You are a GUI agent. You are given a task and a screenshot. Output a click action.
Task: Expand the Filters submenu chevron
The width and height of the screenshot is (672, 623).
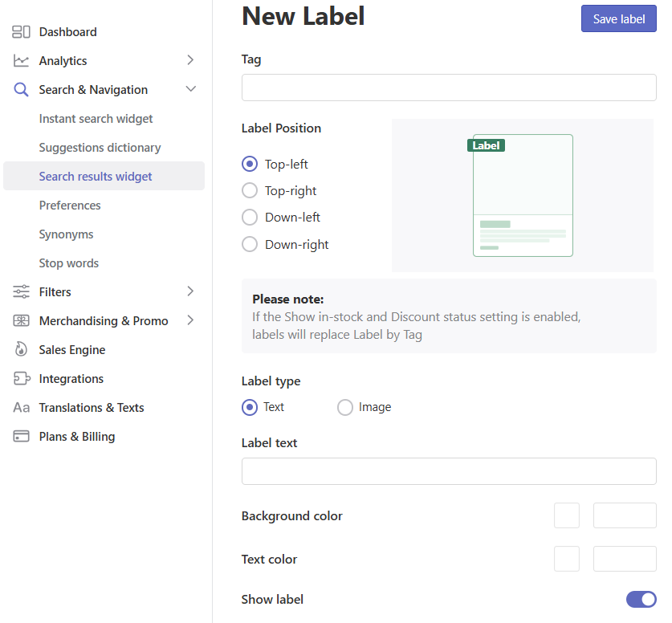tap(190, 291)
